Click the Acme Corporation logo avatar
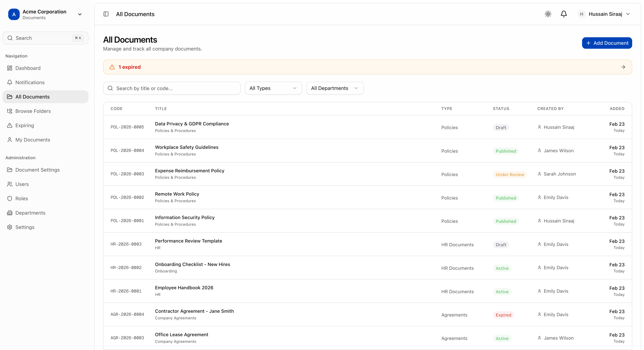This screenshot has width=644, height=350. pos(14,14)
